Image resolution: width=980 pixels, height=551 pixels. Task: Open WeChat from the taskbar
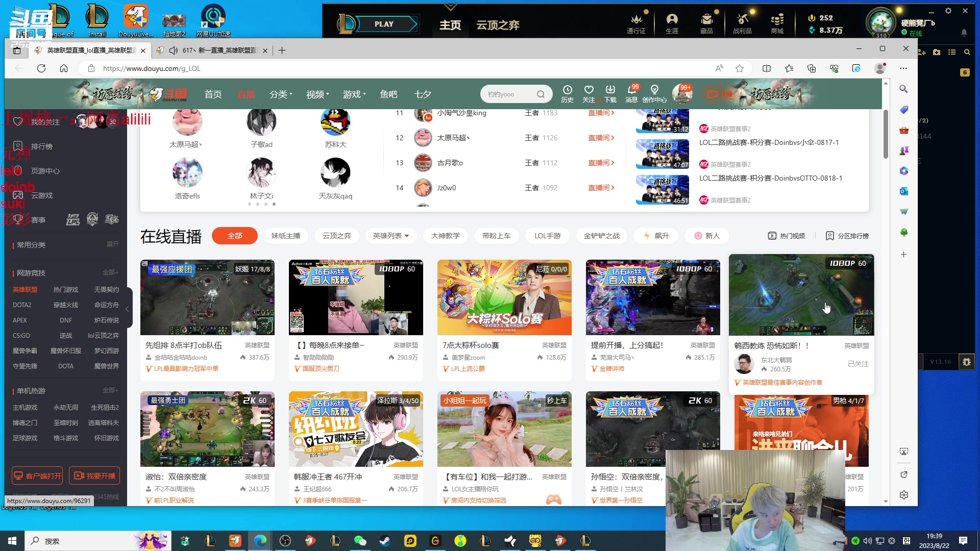(360, 541)
